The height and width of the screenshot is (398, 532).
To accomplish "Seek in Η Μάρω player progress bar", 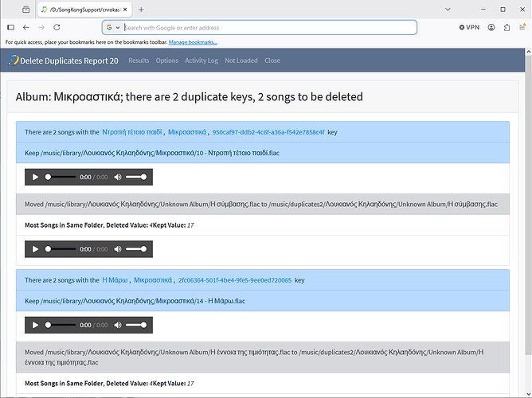I will (x=61, y=325).
